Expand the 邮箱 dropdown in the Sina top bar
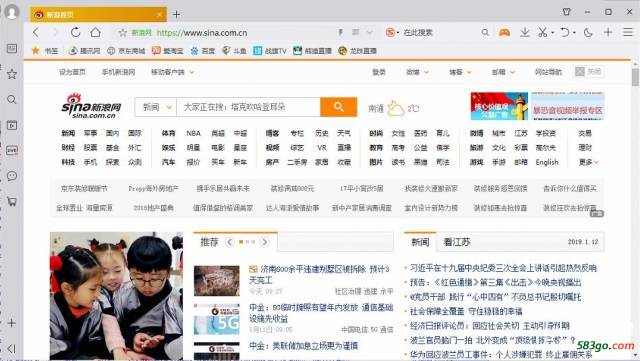This screenshot has height=361, width=640. point(512,72)
